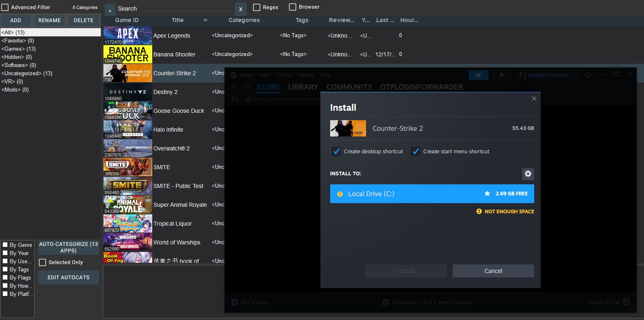This screenshot has height=320, width=644.
Task: Click the Banana Shooter banner icon
Action: [128, 54]
